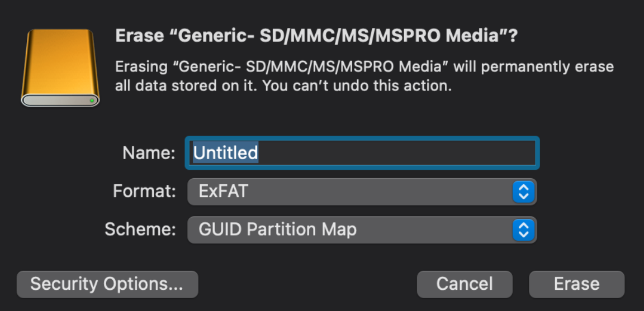The height and width of the screenshot is (311, 644).
Task: Click the highlighted Untitled text
Action: (x=225, y=152)
